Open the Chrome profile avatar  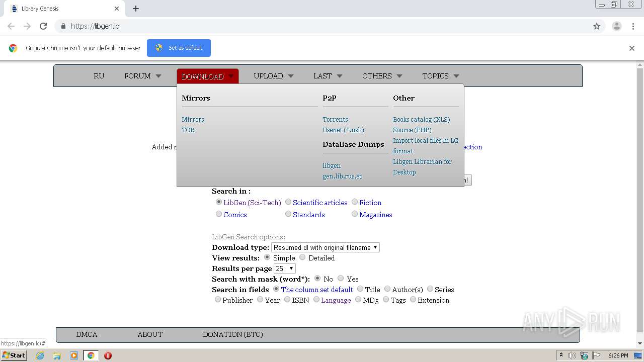(x=616, y=26)
